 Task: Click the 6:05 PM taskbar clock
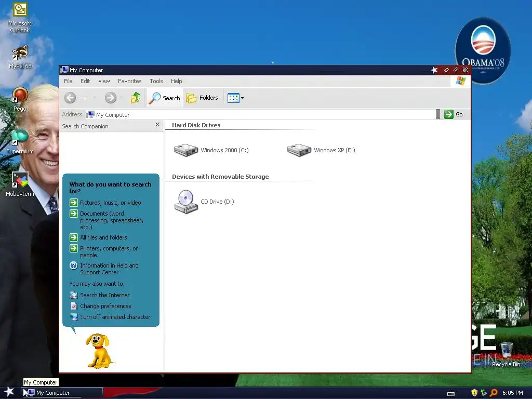[x=512, y=393]
